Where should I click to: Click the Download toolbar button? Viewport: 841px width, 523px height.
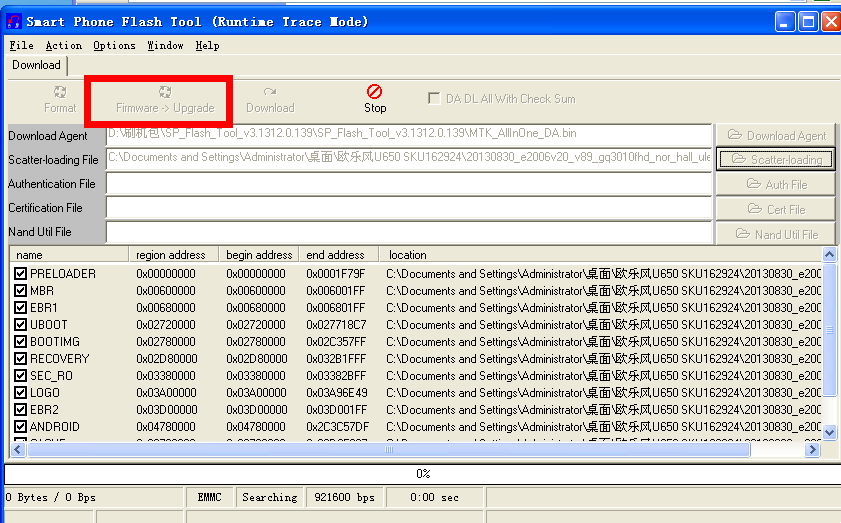point(270,100)
